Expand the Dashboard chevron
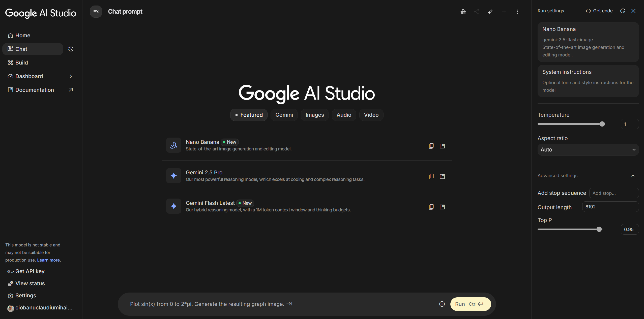 [x=71, y=76]
